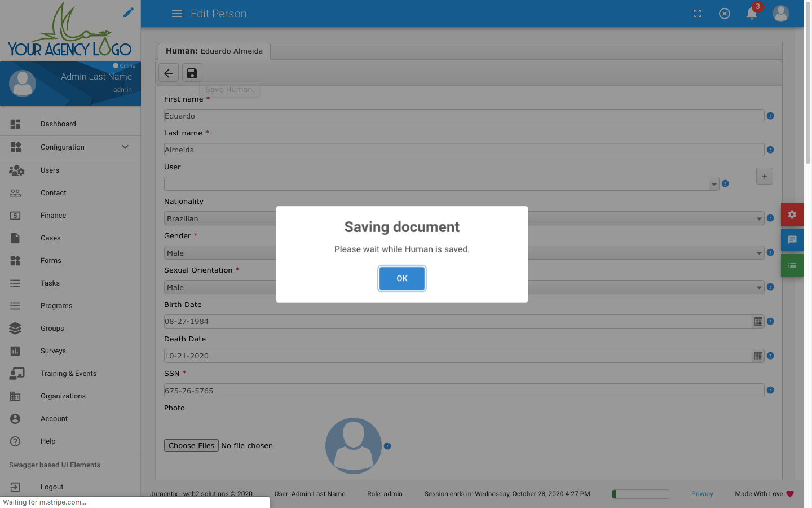
Task: Click OK in Saving document dialog
Action: tap(402, 278)
